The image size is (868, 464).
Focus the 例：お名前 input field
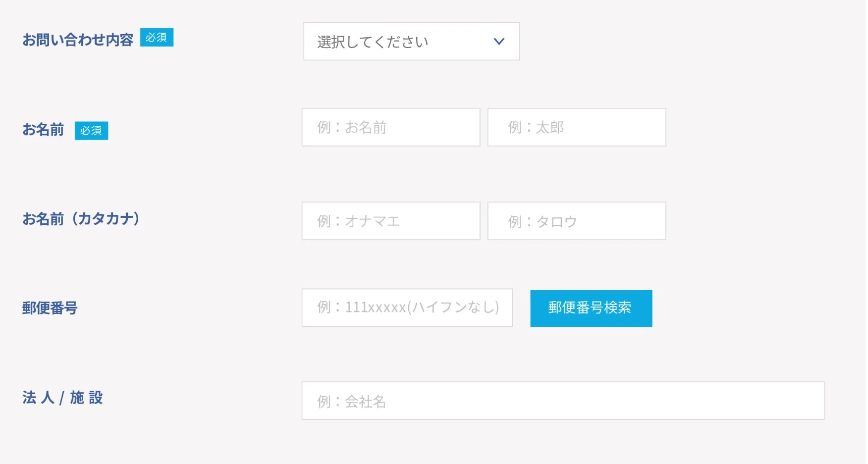[x=391, y=127]
